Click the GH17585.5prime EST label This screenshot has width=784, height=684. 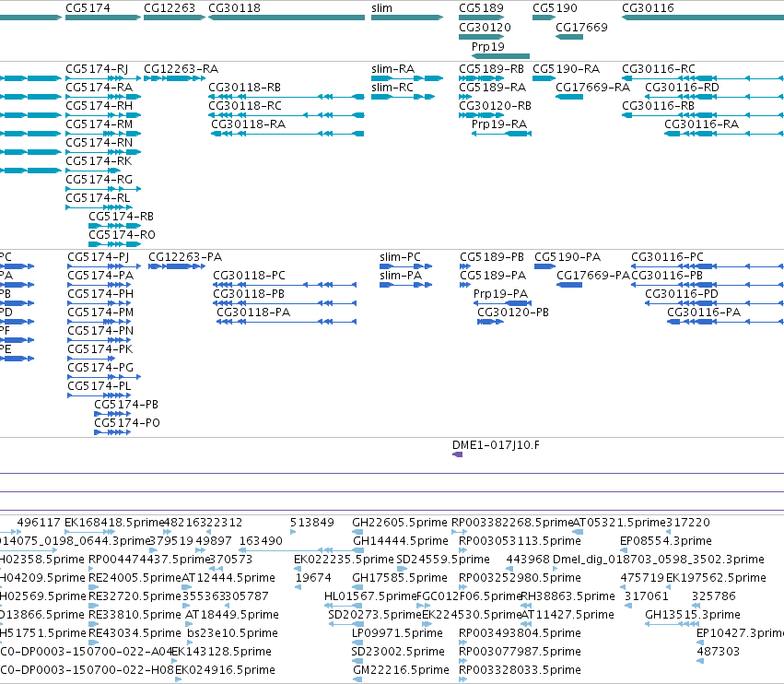coord(400,578)
